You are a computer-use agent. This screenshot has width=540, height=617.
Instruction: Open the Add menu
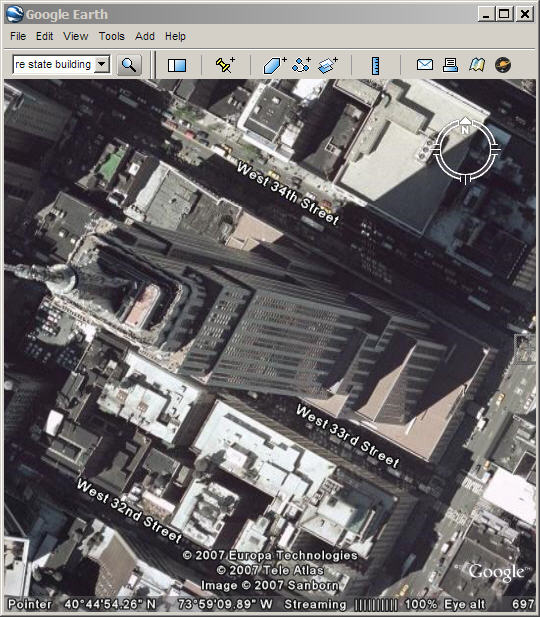pyautogui.click(x=145, y=36)
